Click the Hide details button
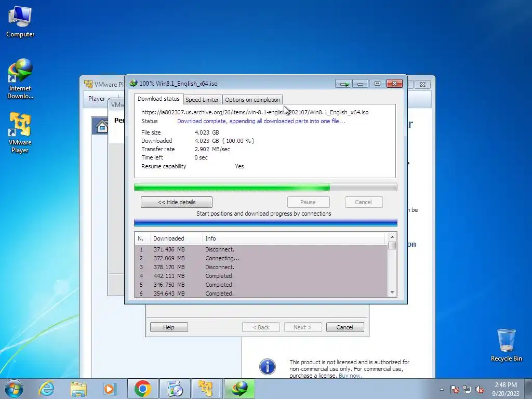 (x=177, y=202)
